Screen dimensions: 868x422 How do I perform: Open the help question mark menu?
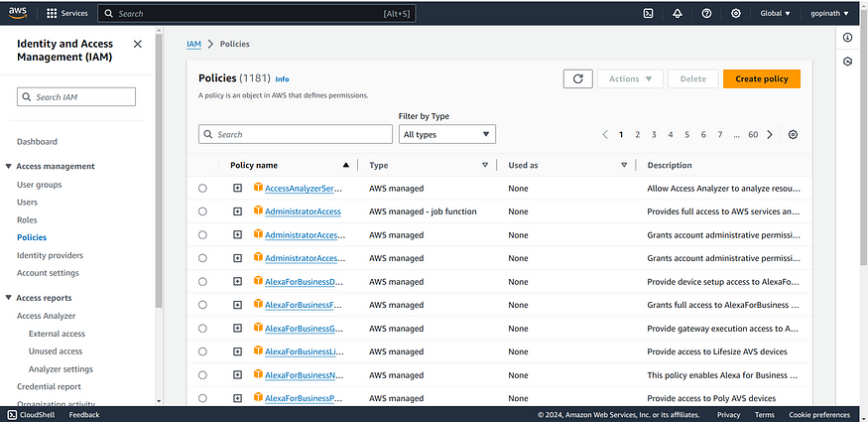click(706, 13)
